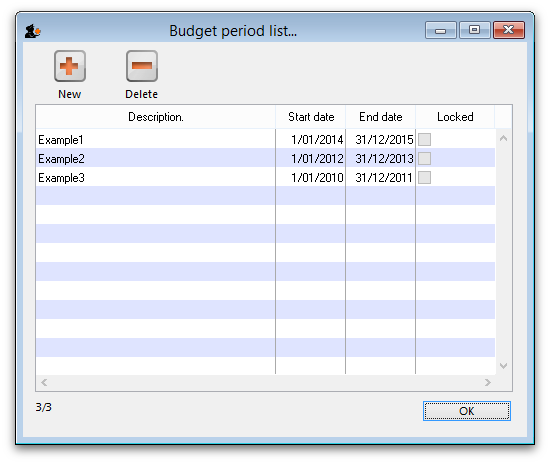Click the scroll down arrow in list
Image resolution: width=550 pixels, height=464 pixels.
(x=503, y=366)
